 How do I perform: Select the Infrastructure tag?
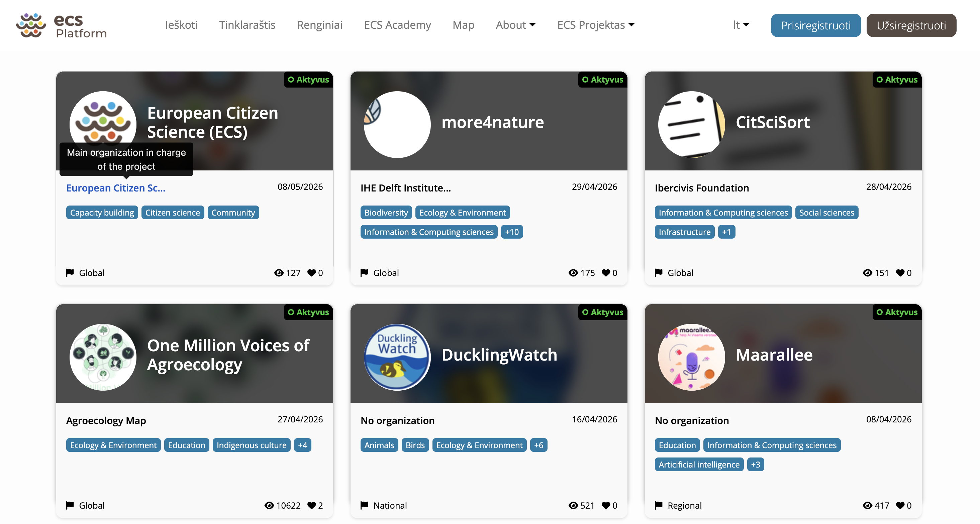pyautogui.click(x=684, y=232)
